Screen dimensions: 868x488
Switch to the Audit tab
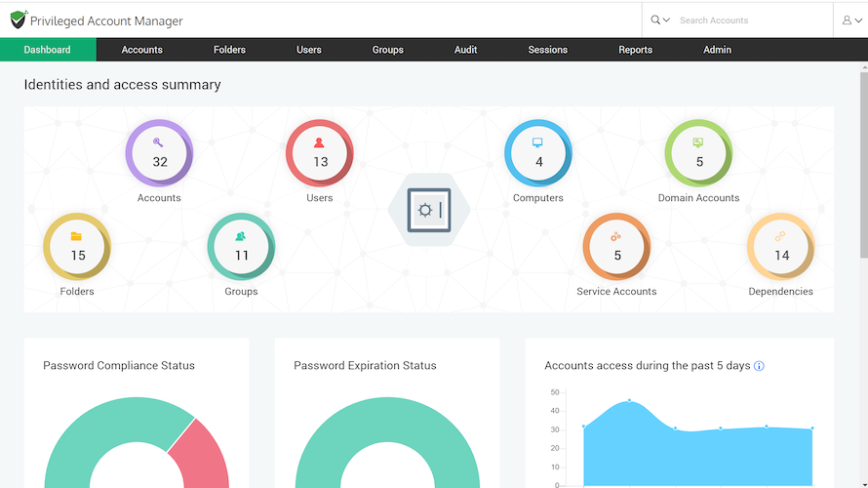[x=465, y=50]
